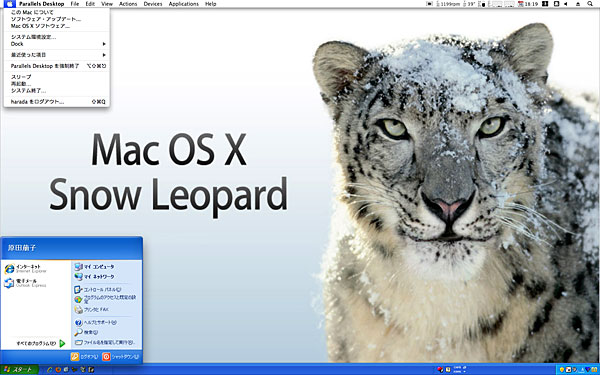Click the Log Off (ログオフ) button
Viewport: 600px width, 375px height.
tap(85, 357)
